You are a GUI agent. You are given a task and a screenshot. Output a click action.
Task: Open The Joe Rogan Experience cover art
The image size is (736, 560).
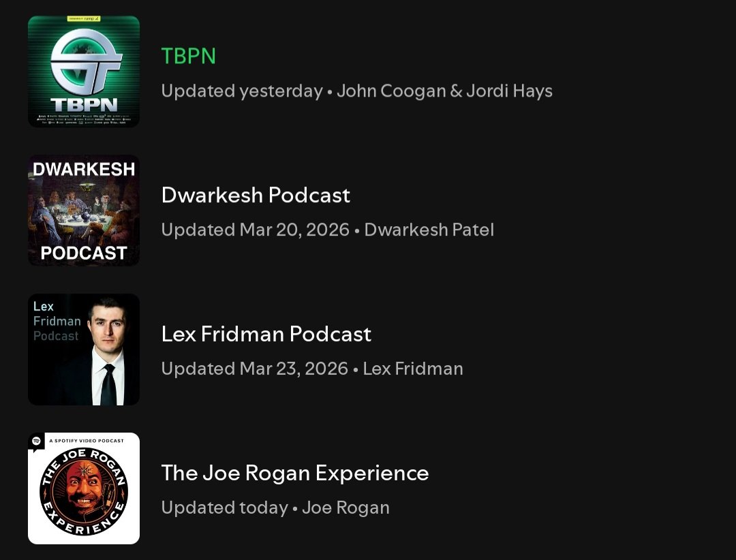84,488
